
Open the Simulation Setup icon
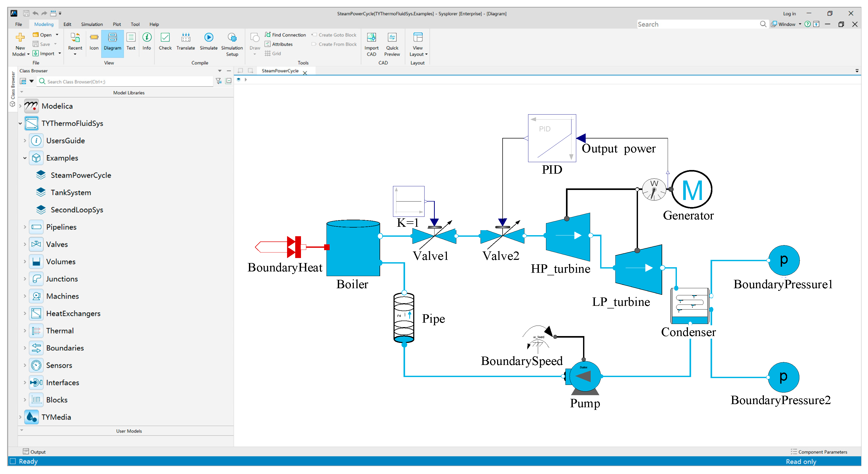pos(232,38)
